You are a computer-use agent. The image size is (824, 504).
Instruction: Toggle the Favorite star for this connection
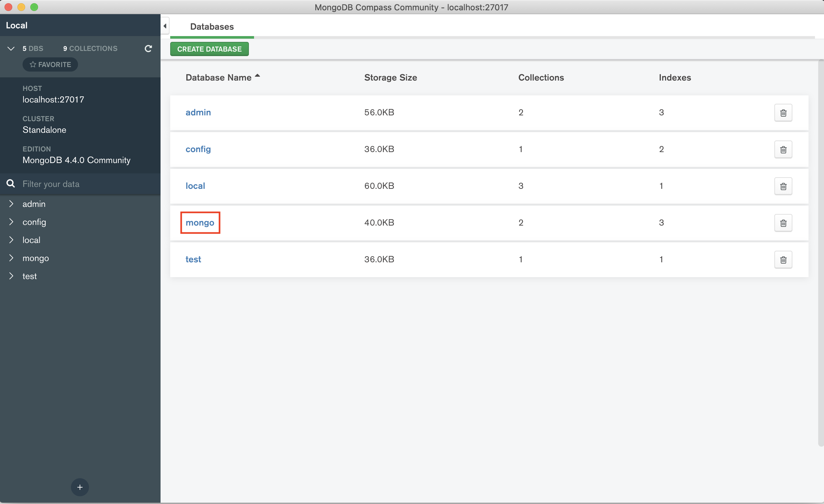coord(50,64)
